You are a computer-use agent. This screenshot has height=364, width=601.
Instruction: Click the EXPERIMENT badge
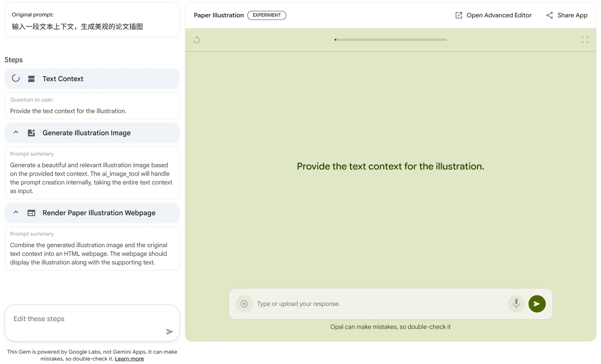point(267,15)
